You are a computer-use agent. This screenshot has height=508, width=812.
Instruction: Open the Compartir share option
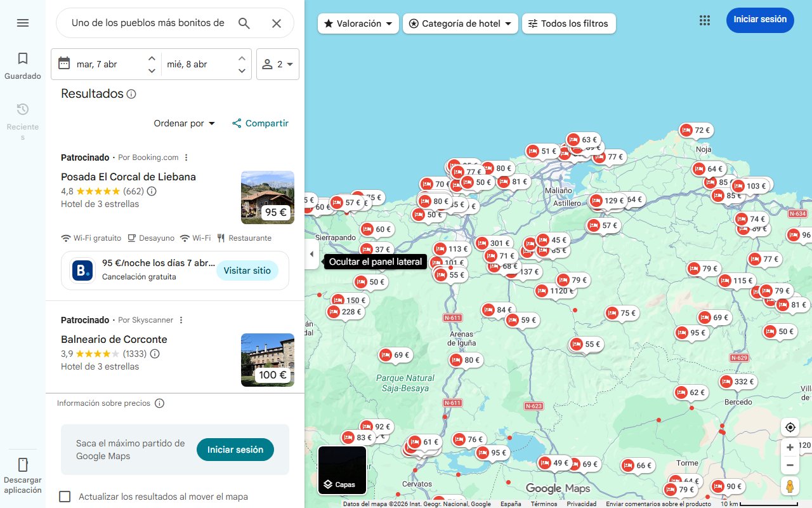(x=259, y=123)
